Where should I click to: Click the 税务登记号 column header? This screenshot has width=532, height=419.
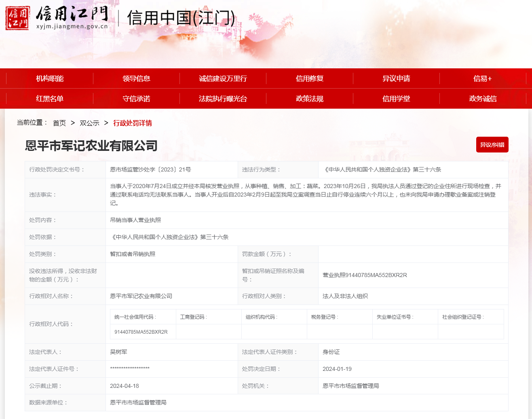click(x=325, y=317)
